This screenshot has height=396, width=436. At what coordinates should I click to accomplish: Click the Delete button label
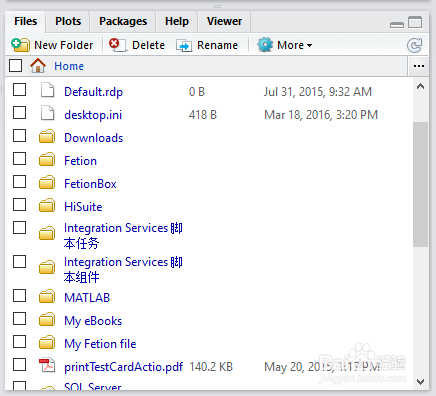148,45
